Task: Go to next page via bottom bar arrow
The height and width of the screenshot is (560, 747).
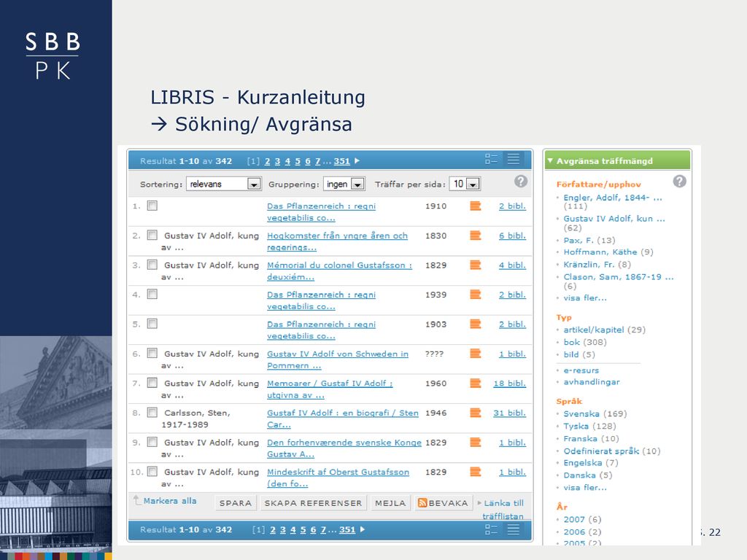Action: tap(363, 529)
